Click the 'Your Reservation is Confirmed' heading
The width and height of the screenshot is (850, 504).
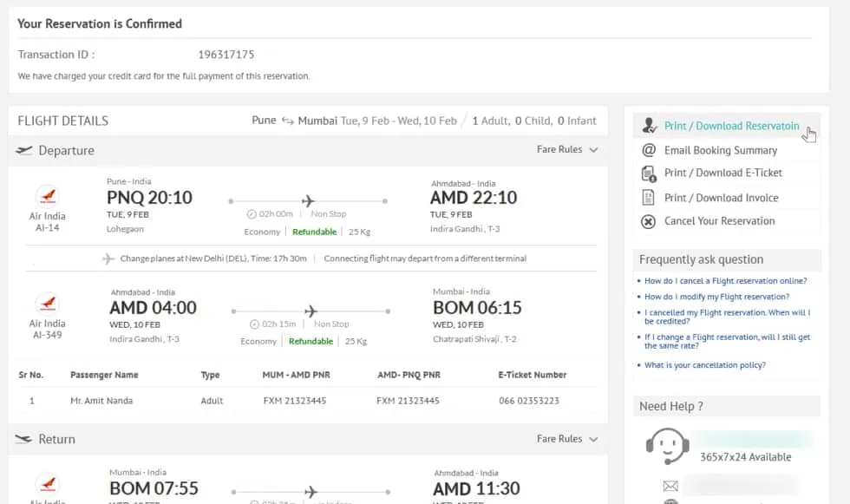point(100,23)
